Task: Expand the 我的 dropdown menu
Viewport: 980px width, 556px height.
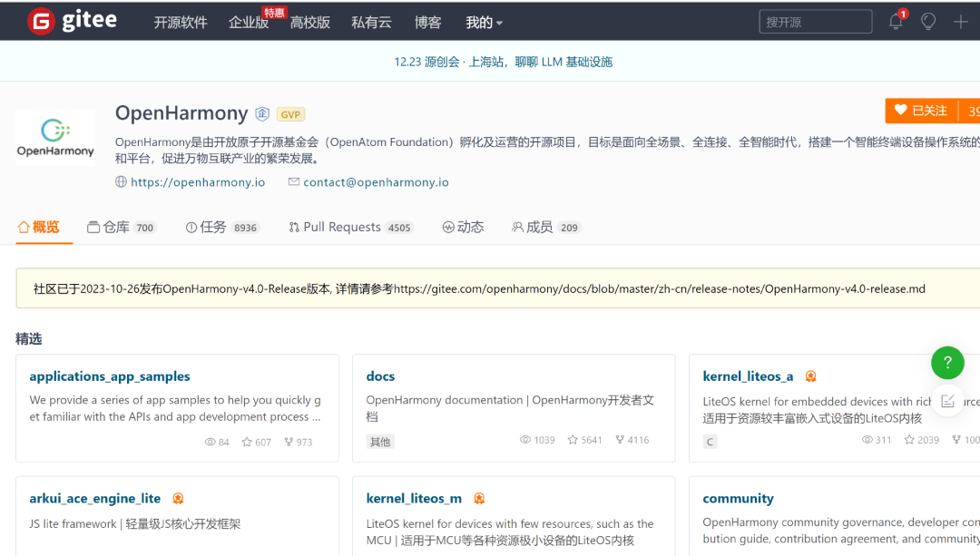Action: [484, 23]
